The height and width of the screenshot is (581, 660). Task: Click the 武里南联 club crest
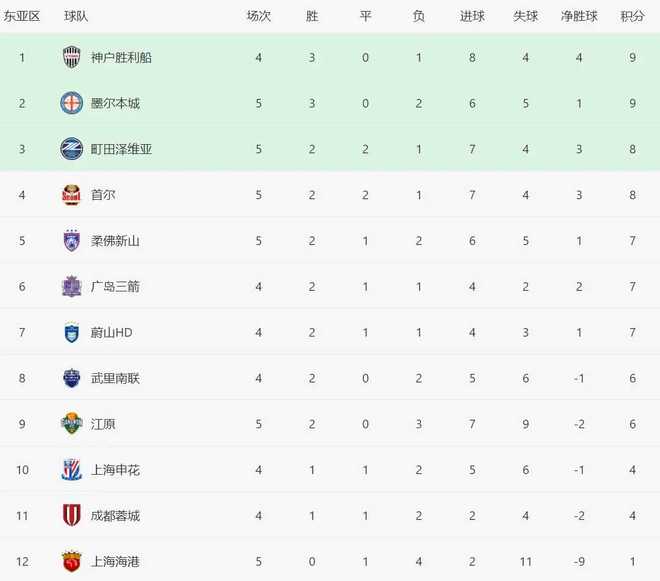coord(71,378)
